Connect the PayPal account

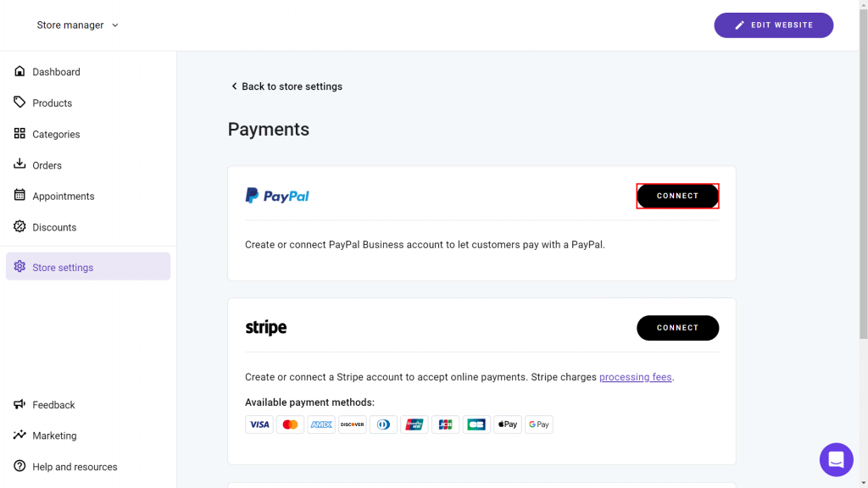click(677, 196)
